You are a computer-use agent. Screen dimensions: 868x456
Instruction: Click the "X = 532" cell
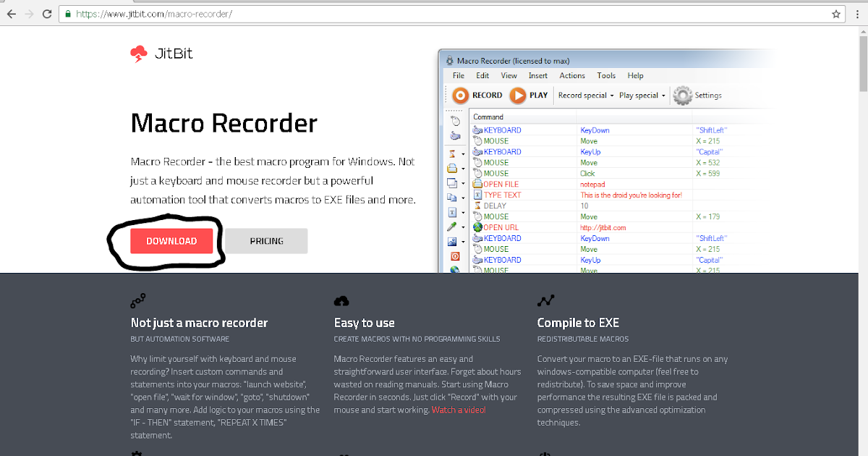707,163
